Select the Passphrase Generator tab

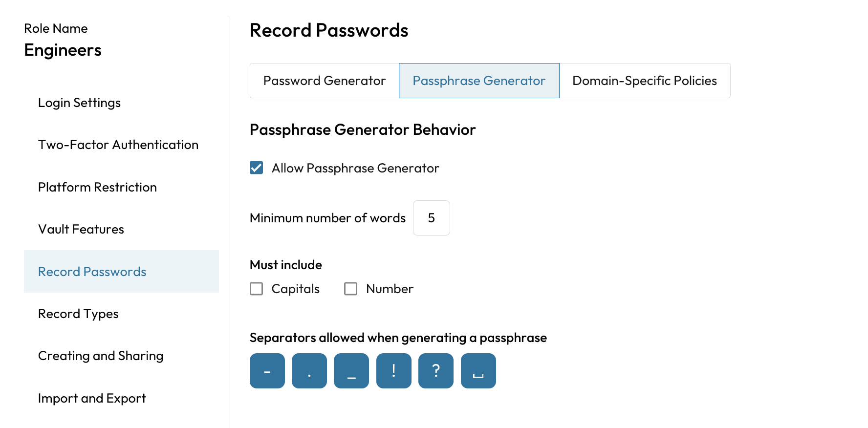tap(479, 81)
